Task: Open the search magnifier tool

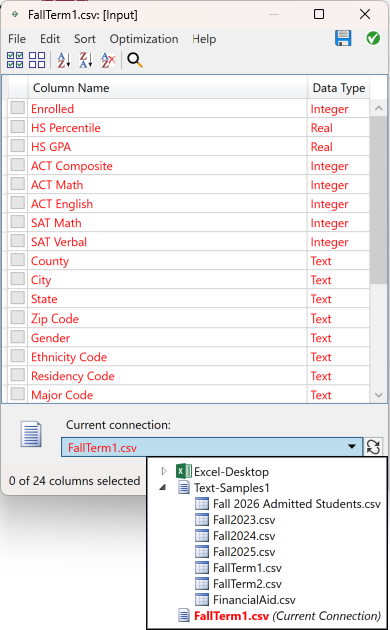Action: click(135, 60)
